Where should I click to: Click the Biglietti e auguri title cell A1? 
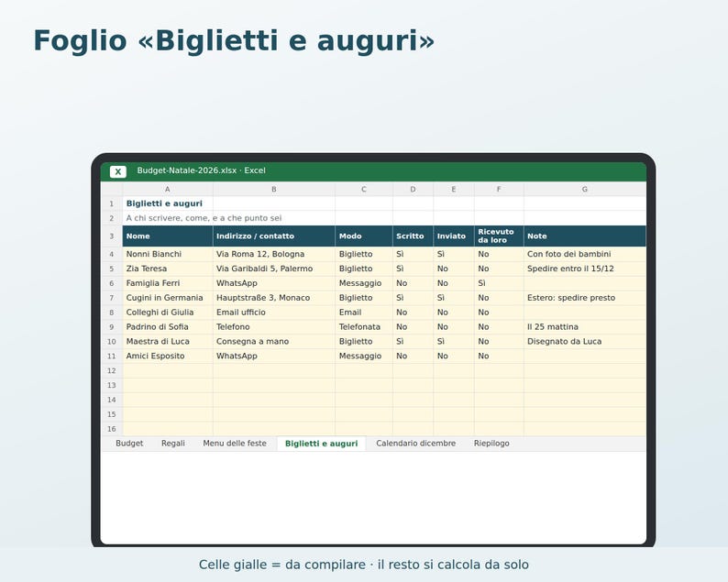click(168, 203)
